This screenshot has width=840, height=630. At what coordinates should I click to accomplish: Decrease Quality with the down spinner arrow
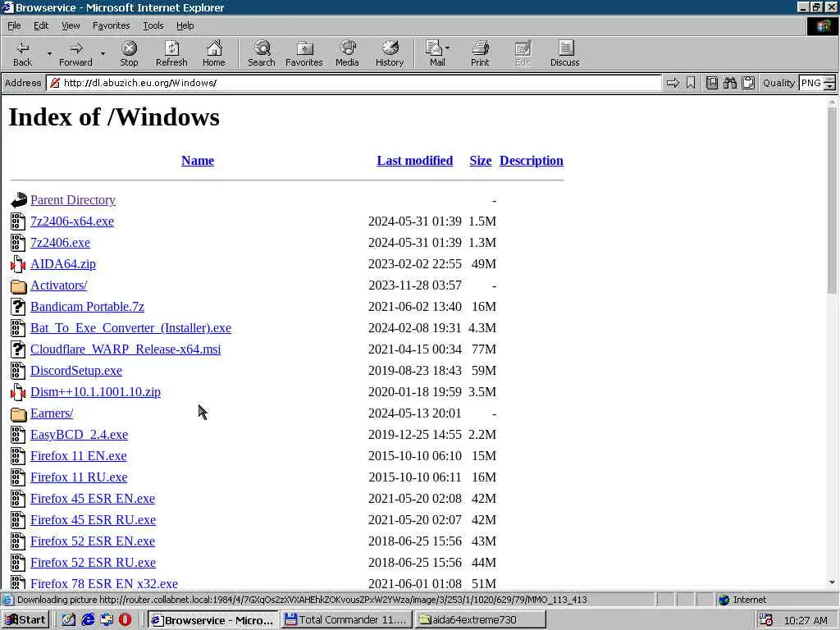[830, 87]
